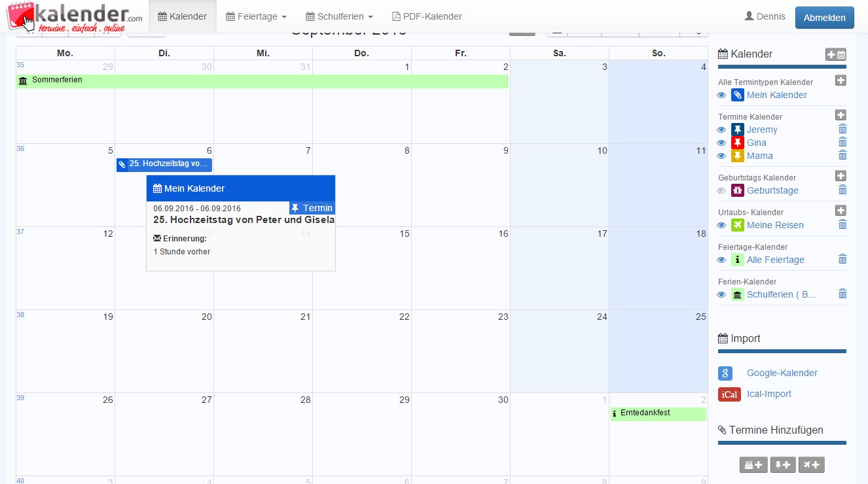Open the Google-Kalender import using its icon
Viewport: 868px width, 484px height.
click(x=725, y=373)
